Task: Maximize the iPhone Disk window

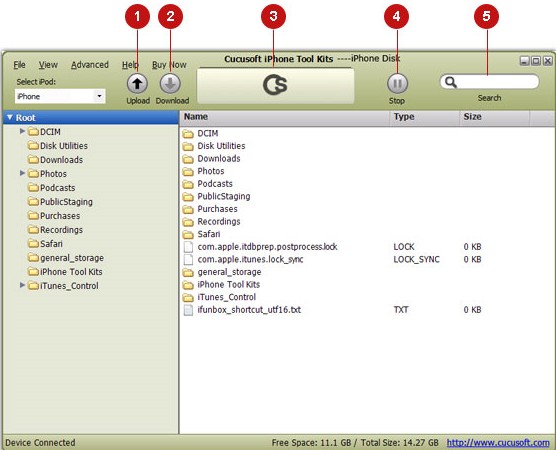Action: [x=536, y=61]
